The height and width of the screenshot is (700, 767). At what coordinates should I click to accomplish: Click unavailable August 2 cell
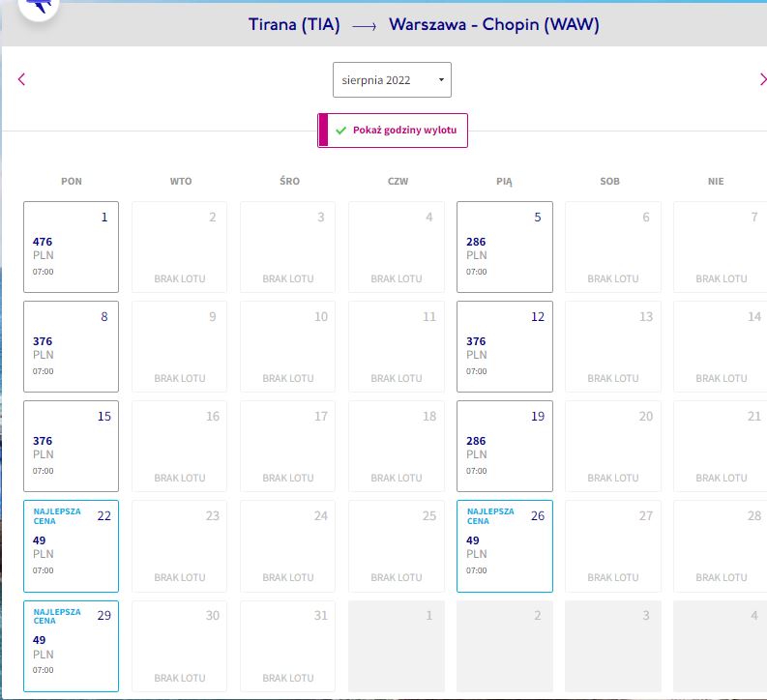tap(180, 247)
